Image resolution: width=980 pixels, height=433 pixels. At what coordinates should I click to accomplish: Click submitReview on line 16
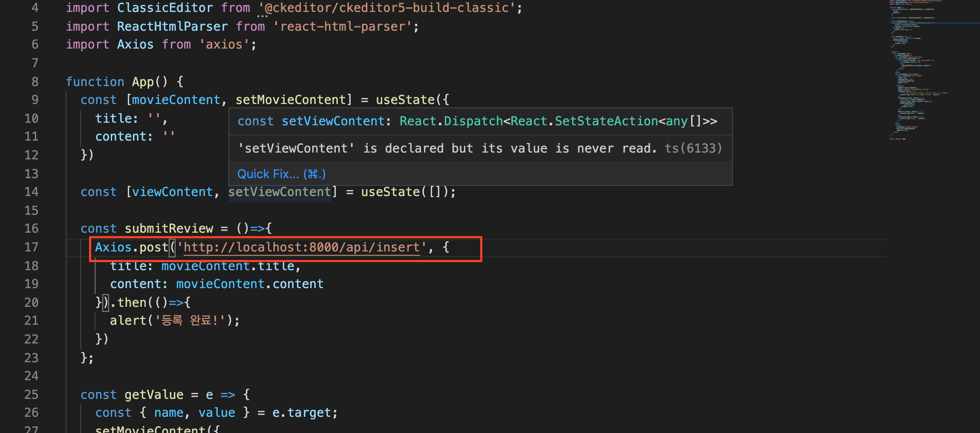tap(169, 228)
